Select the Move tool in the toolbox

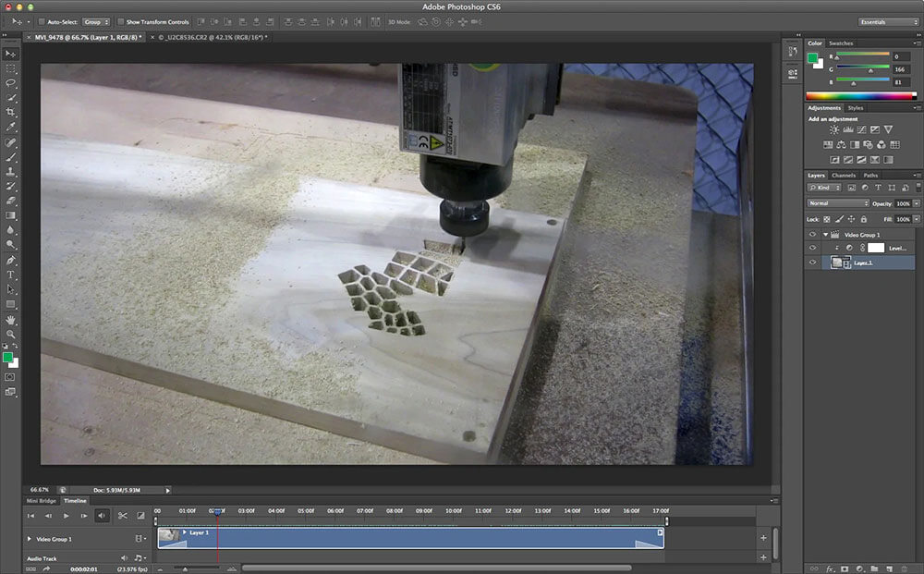click(x=10, y=54)
